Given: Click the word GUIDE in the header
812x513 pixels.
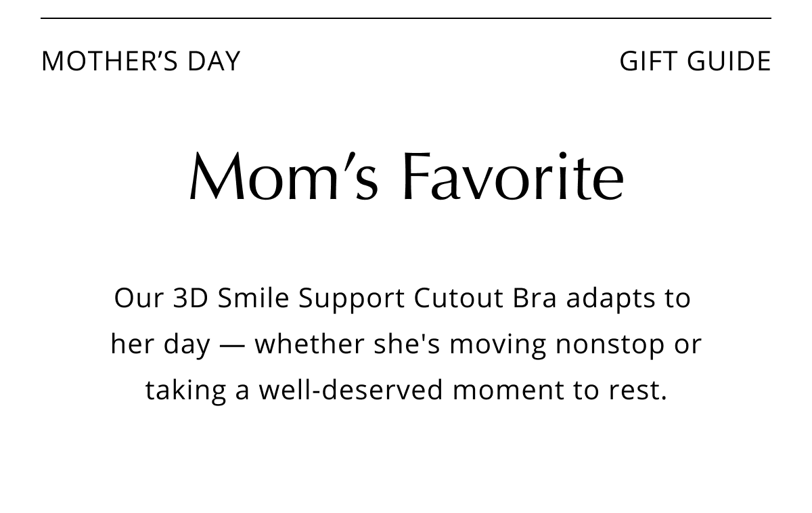Looking at the screenshot, I should click(729, 61).
